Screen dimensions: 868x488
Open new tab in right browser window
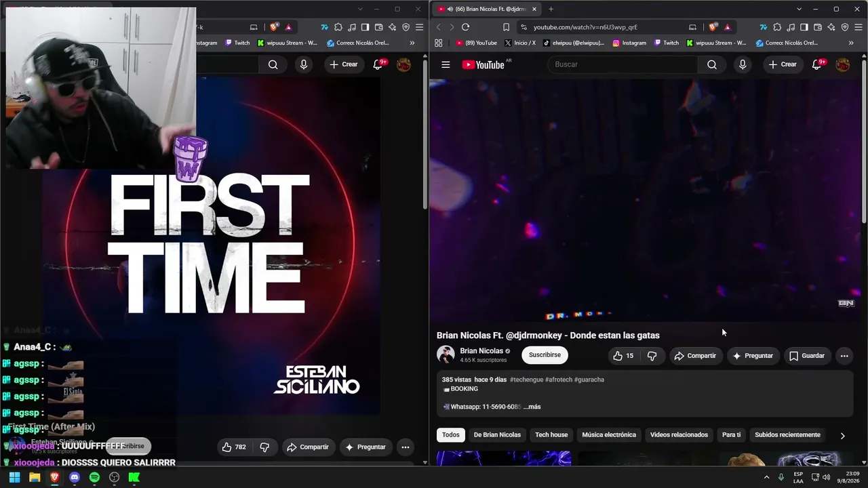point(551,9)
